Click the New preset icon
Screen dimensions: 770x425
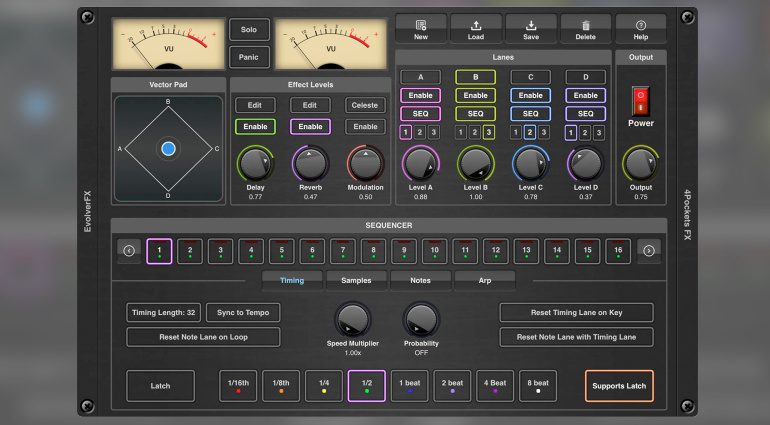click(421, 25)
